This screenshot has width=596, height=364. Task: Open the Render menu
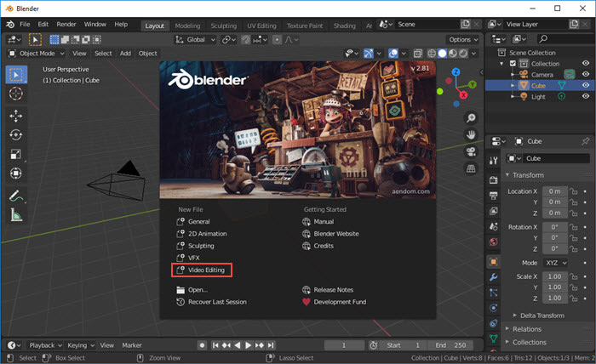[x=66, y=24]
